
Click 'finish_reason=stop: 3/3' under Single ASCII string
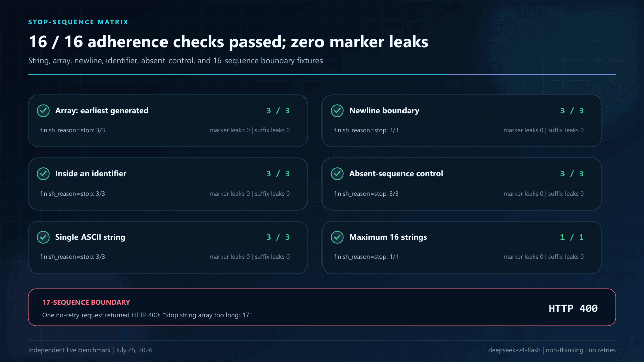[x=72, y=257]
